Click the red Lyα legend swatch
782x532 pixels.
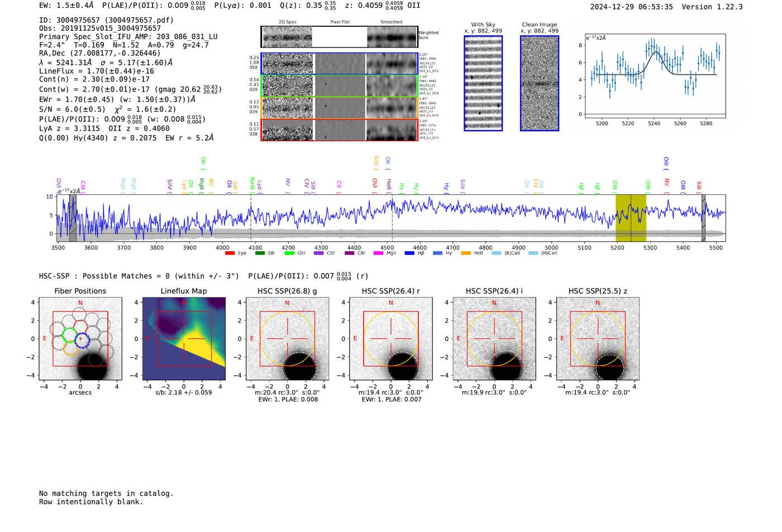230,253
